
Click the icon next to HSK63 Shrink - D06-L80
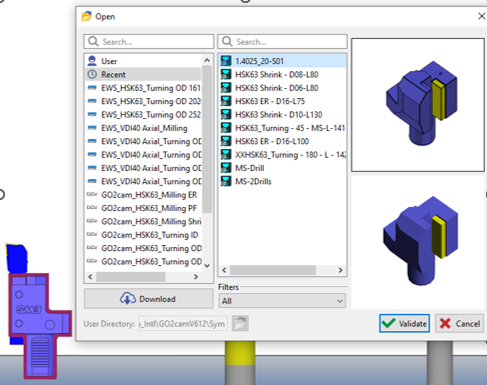(226, 88)
